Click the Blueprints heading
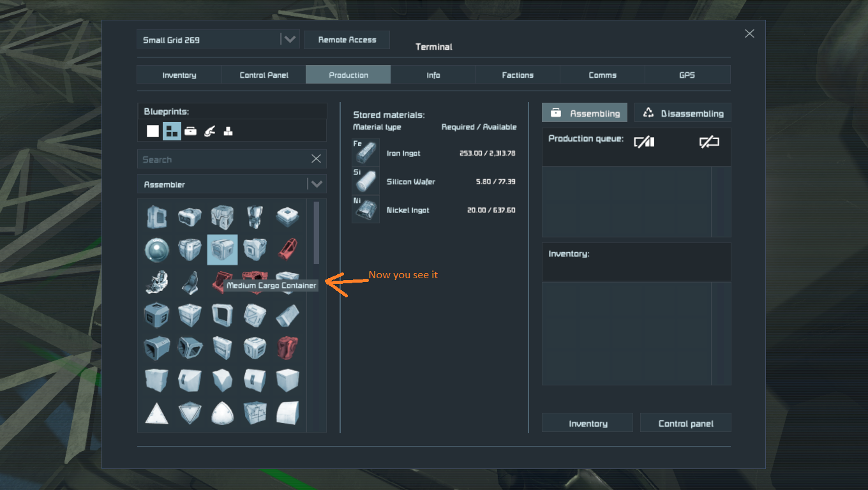 click(x=167, y=112)
